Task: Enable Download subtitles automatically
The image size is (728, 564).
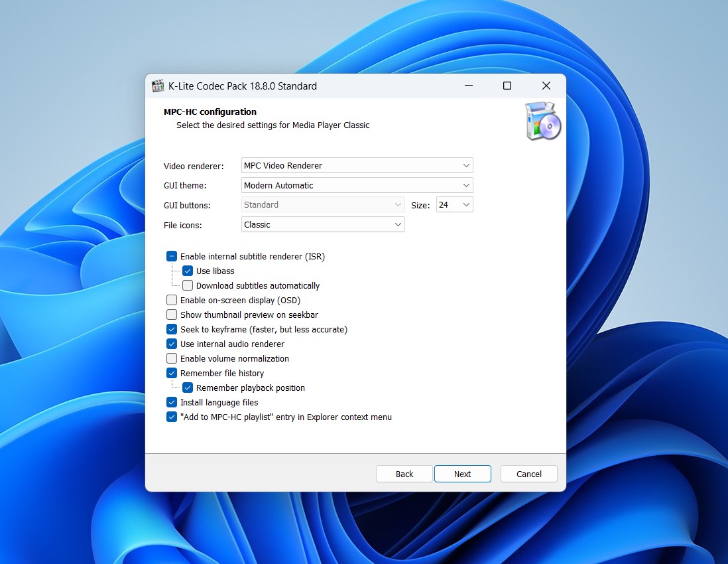Action: pos(188,286)
